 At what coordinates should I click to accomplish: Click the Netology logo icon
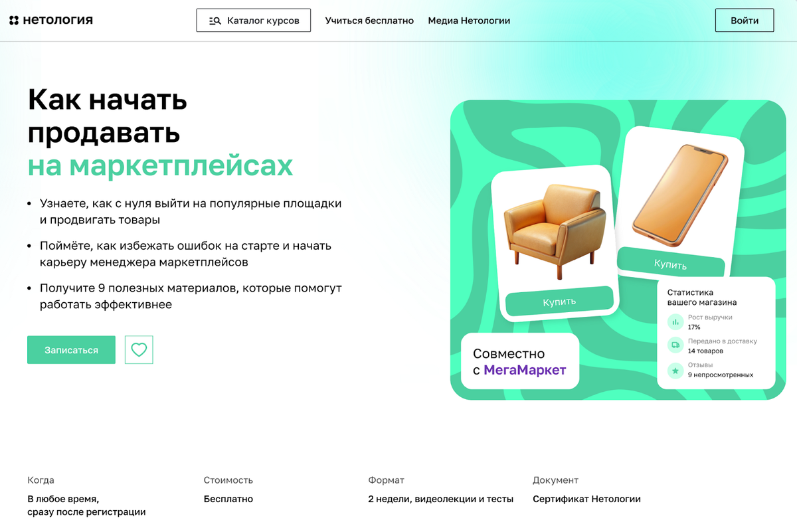point(14,20)
